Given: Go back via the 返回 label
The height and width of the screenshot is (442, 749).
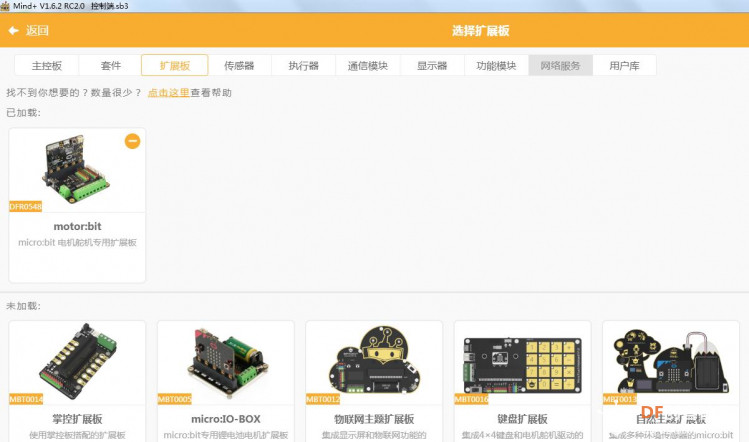Looking at the screenshot, I should click(37, 31).
